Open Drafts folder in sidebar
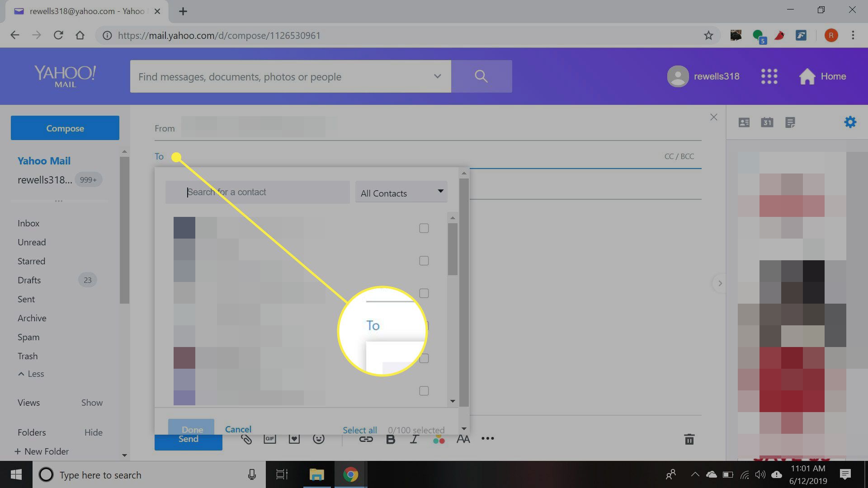Screen dimensions: 868x488 tap(28, 280)
